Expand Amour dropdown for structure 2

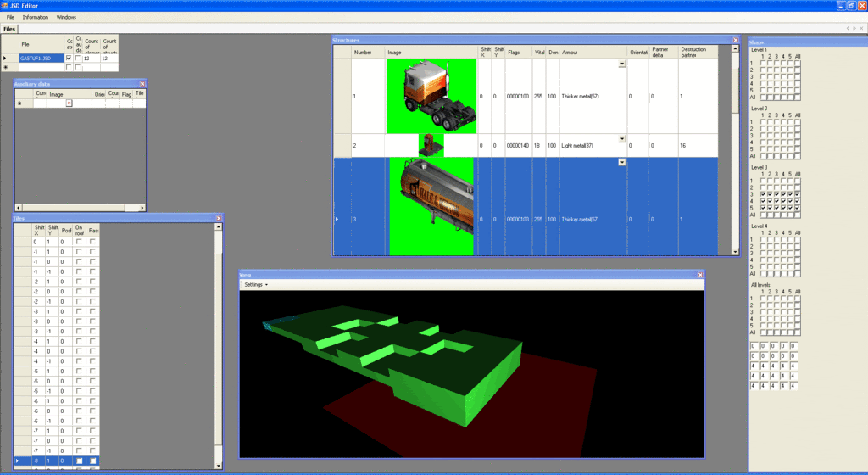point(622,138)
